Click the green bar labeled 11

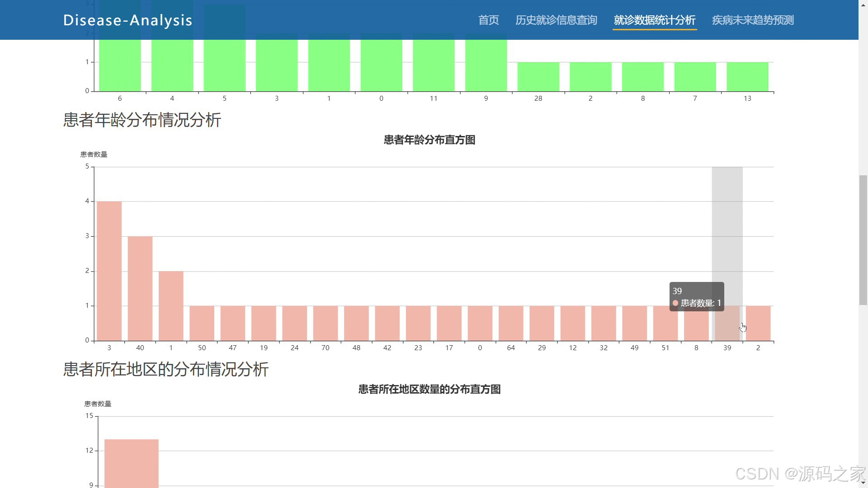(x=434, y=66)
